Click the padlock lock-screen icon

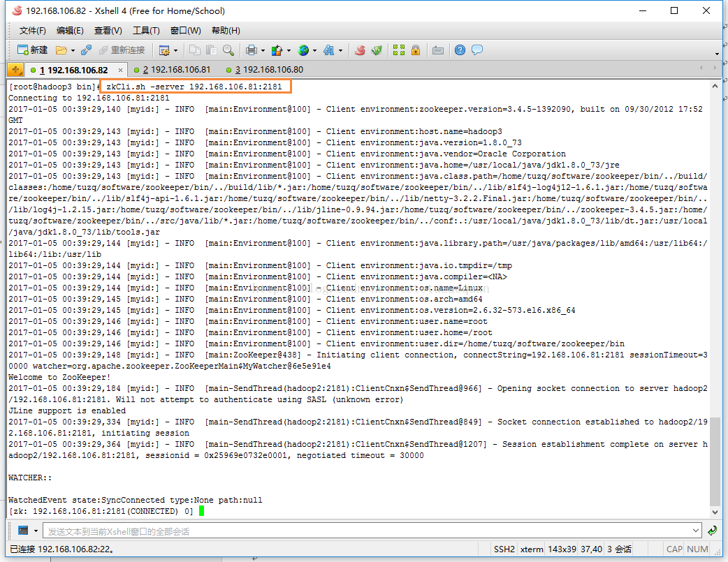(x=416, y=50)
